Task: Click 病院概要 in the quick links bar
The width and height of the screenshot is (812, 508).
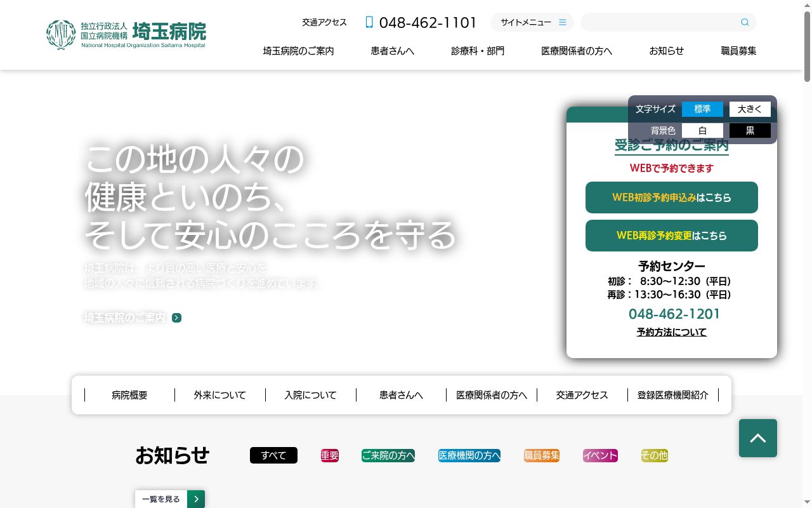Action: [x=129, y=395]
